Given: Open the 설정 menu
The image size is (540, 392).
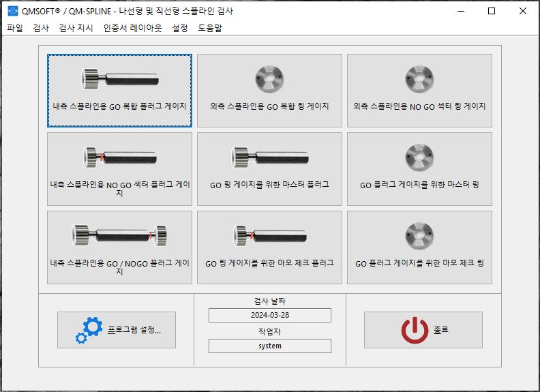Looking at the screenshot, I should [180, 28].
